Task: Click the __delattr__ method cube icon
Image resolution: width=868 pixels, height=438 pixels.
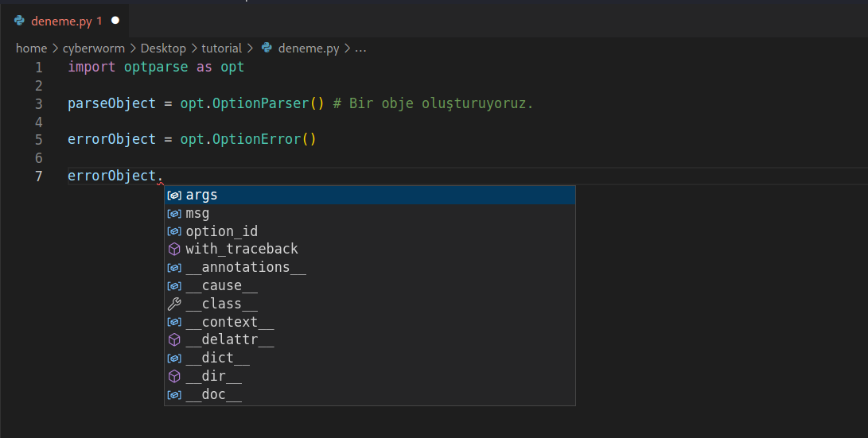Action: 174,340
